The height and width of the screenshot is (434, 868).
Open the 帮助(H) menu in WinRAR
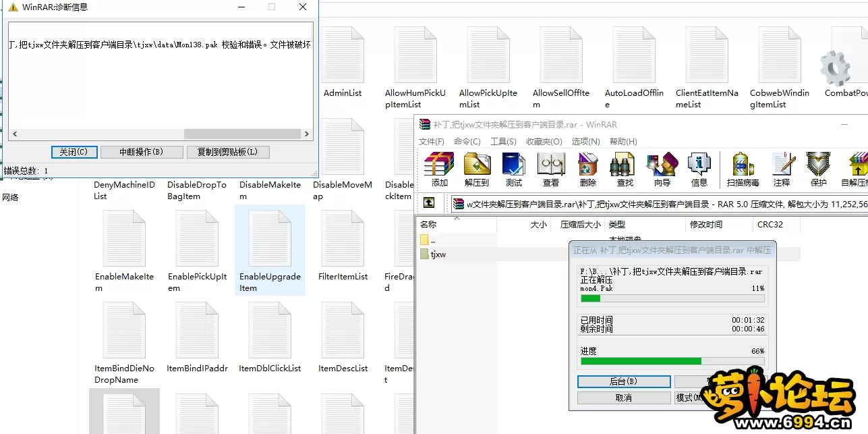point(623,142)
